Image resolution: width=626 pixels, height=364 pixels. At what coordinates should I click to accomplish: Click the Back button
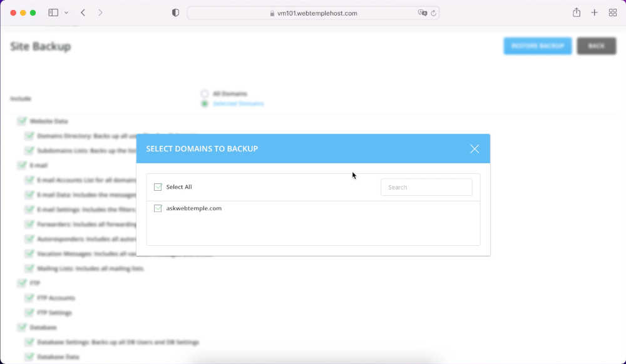pos(597,46)
